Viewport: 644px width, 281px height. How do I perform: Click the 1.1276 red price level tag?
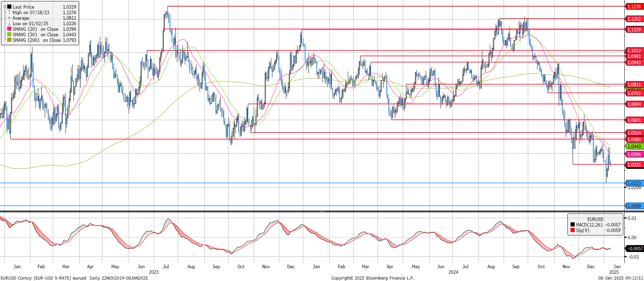634,7
